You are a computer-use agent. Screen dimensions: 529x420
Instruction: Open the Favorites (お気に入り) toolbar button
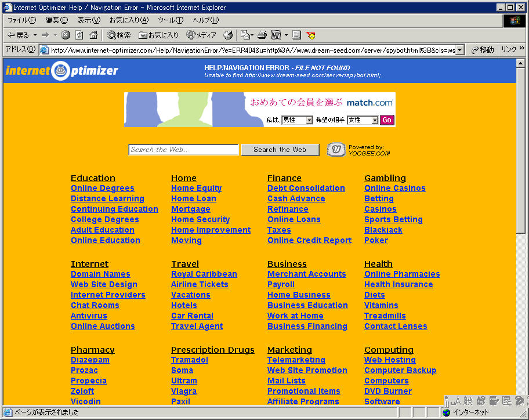158,35
